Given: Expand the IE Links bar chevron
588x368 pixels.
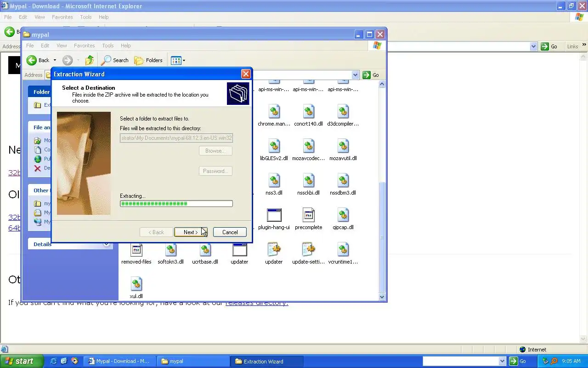Looking at the screenshot, I should coord(584,45).
